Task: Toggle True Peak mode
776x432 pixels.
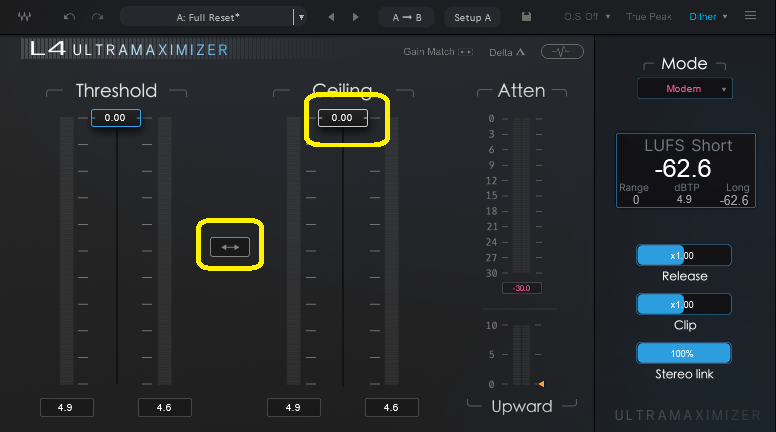Action: pyautogui.click(x=649, y=17)
